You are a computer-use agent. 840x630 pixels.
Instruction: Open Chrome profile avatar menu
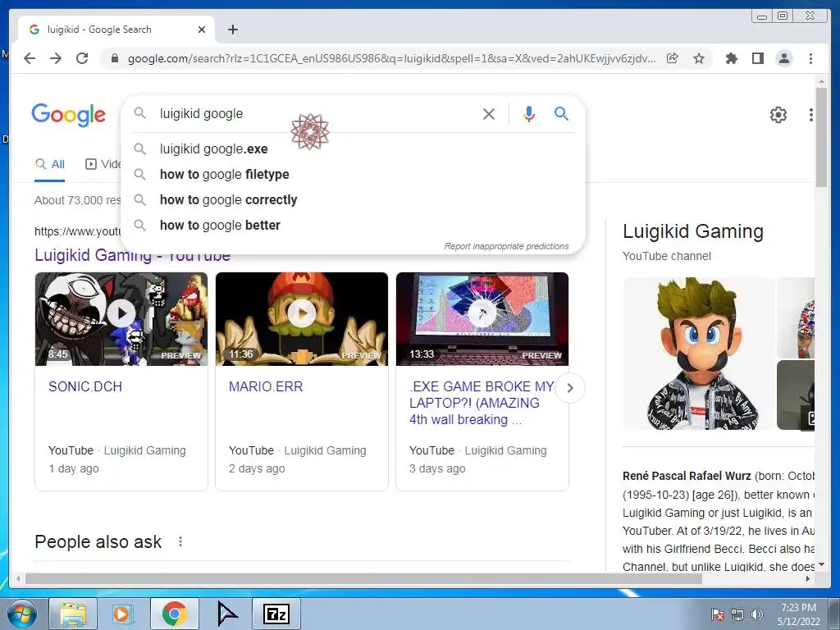tap(783, 58)
